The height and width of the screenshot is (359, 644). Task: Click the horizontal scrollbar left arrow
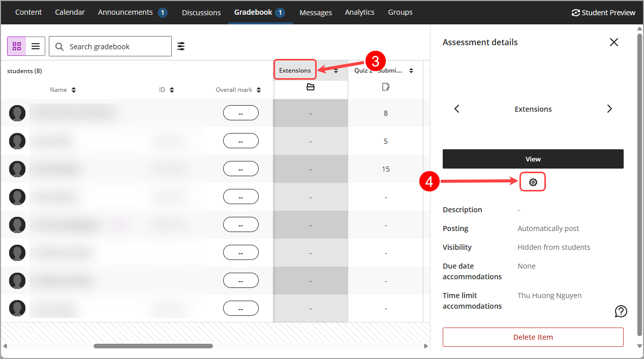(5, 346)
